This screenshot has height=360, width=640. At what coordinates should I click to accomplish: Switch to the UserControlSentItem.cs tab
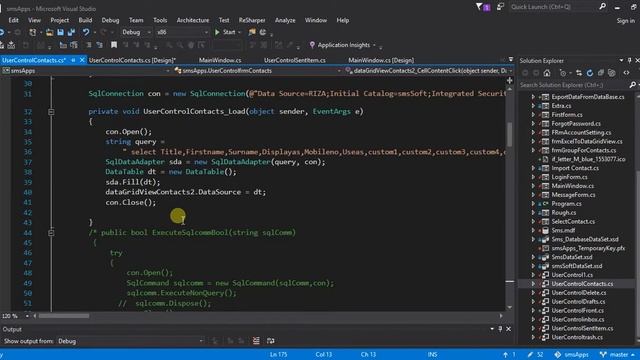click(295, 60)
